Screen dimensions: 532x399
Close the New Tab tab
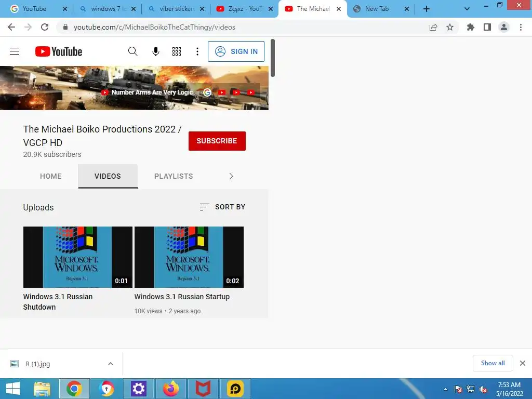click(x=407, y=9)
